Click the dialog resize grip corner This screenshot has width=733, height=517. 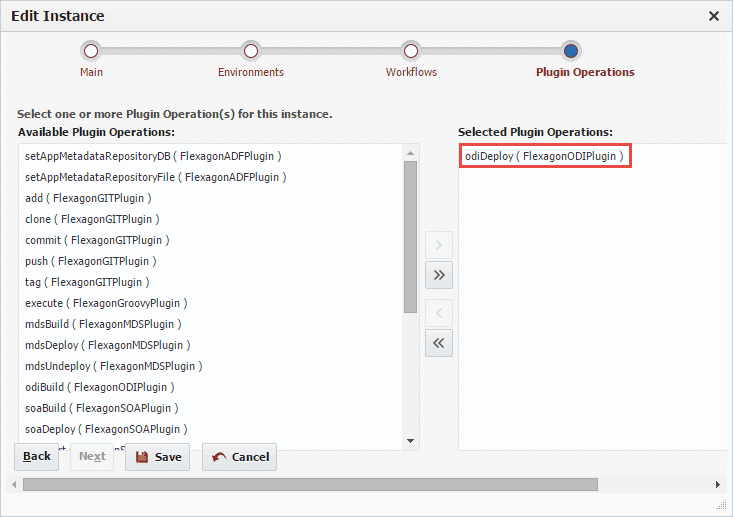722,504
